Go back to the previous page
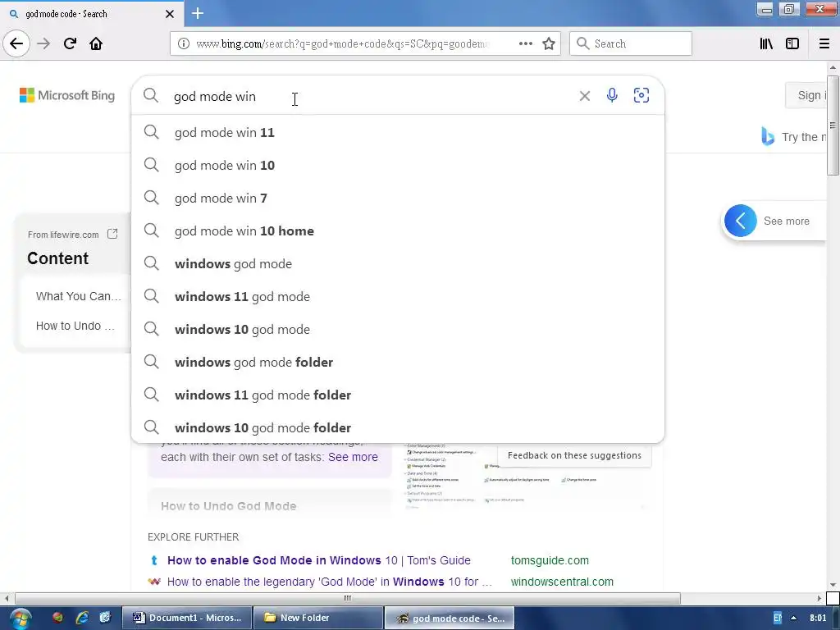Screen dimensions: 840x630 (x=16, y=43)
